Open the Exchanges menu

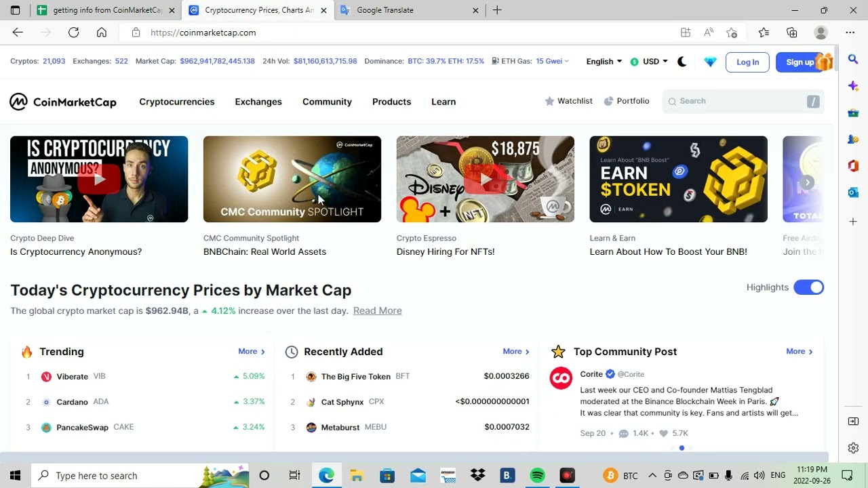(x=258, y=102)
